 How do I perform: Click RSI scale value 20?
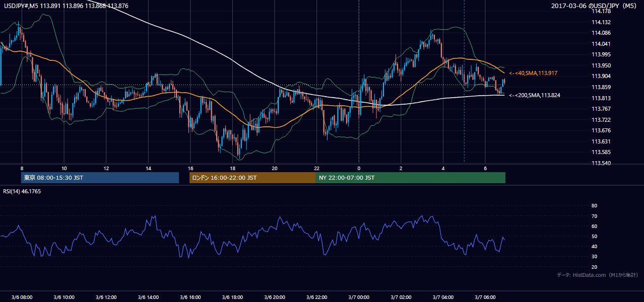[x=595, y=267]
